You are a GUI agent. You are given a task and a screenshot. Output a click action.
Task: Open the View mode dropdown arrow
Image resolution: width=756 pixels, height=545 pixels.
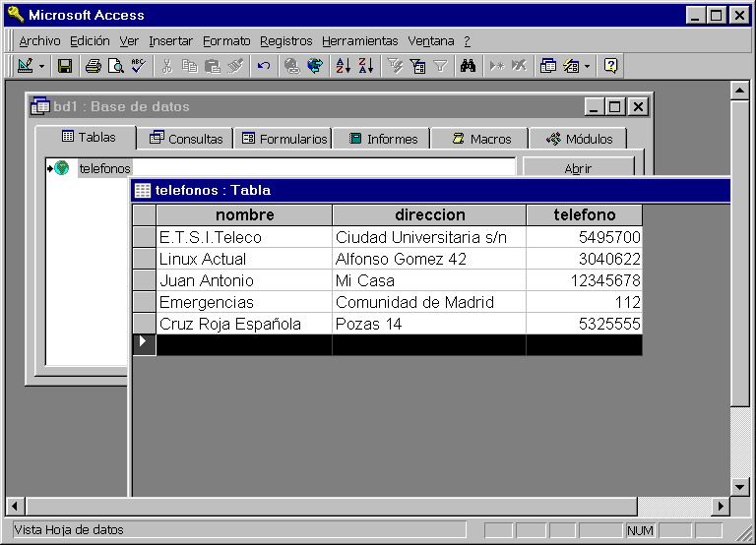tap(41, 66)
